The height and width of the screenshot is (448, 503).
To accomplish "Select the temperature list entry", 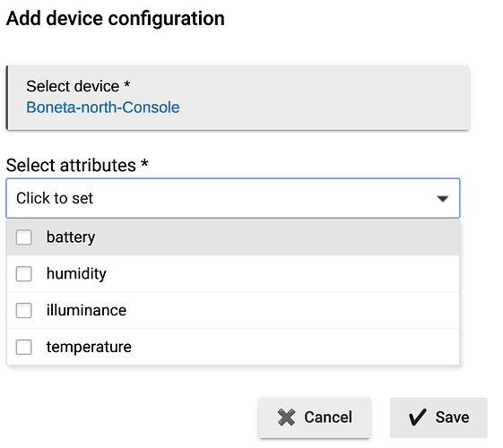I will click(x=89, y=347).
